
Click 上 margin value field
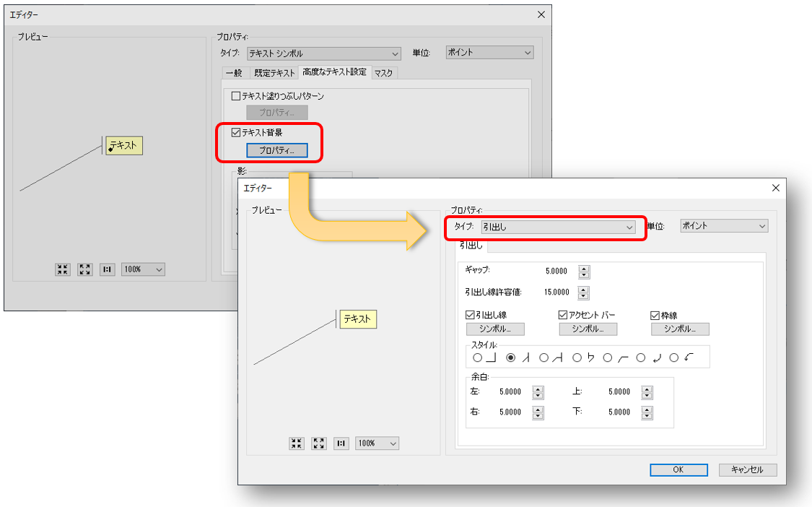tap(619, 392)
